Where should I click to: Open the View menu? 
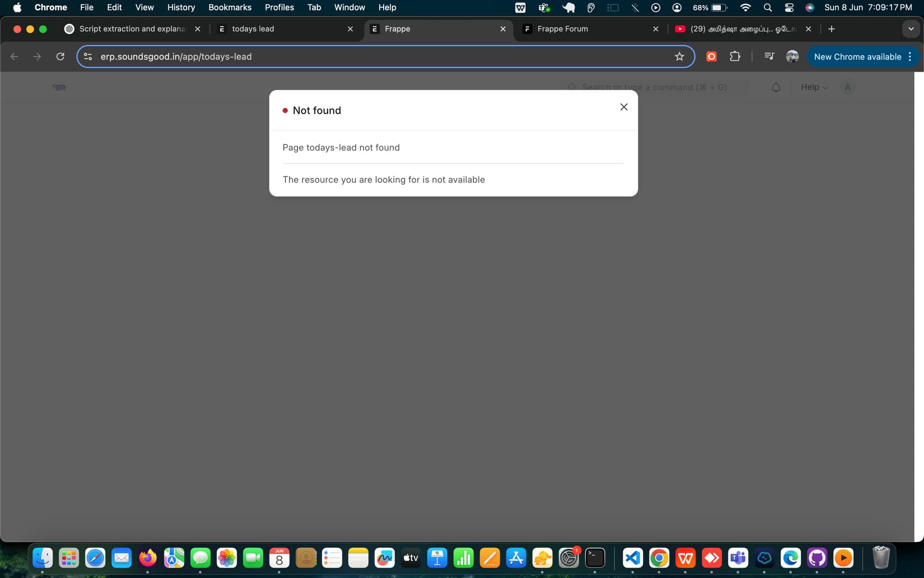tap(144, 7)
